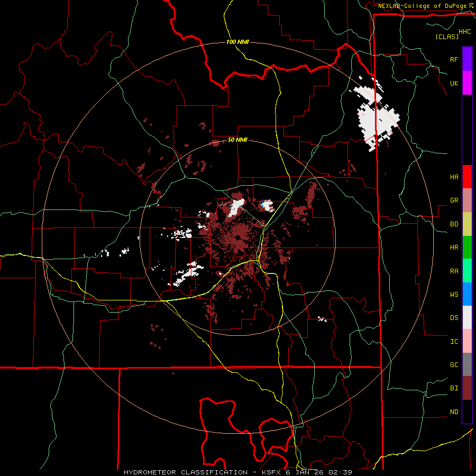Click the DS white legend swatch
The height and width of the screenshot is (476, 476).
[467, 317]
